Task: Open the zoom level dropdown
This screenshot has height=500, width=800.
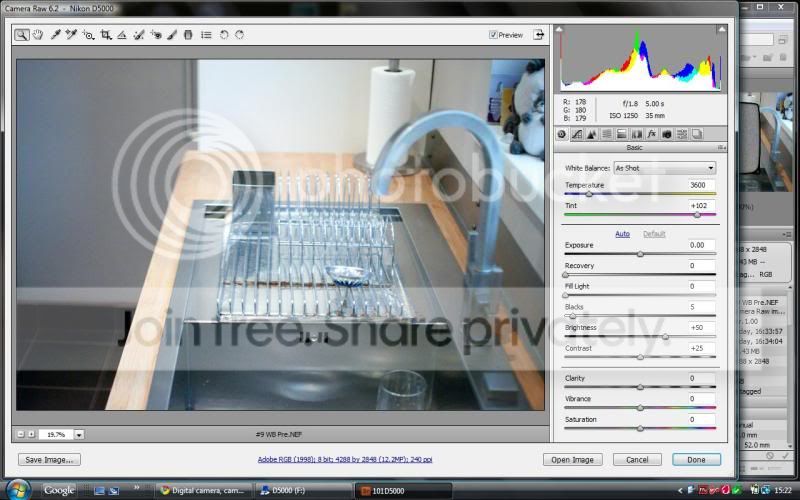Action: pos(79,434)
